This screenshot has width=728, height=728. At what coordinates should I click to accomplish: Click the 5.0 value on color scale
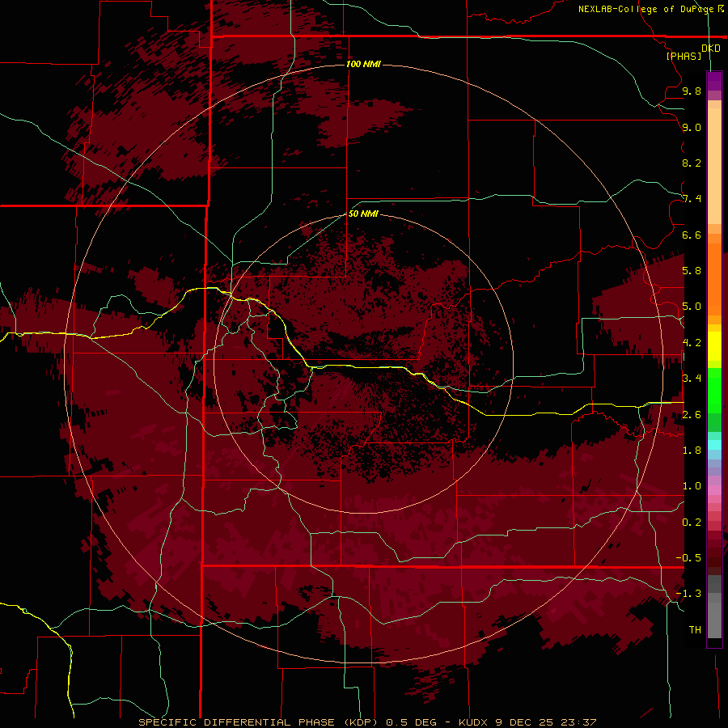(692, 307)
